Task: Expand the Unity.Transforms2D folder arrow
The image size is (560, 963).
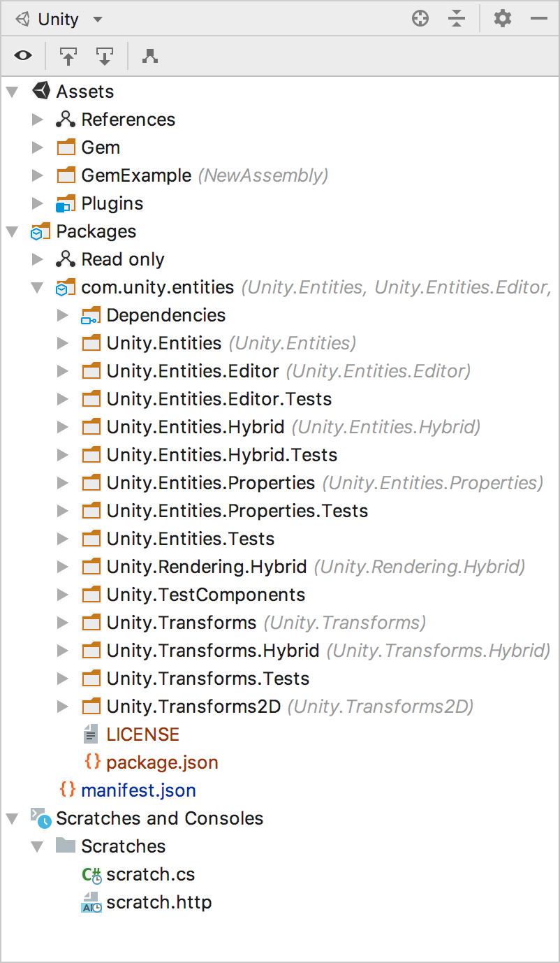Action: 63,707
